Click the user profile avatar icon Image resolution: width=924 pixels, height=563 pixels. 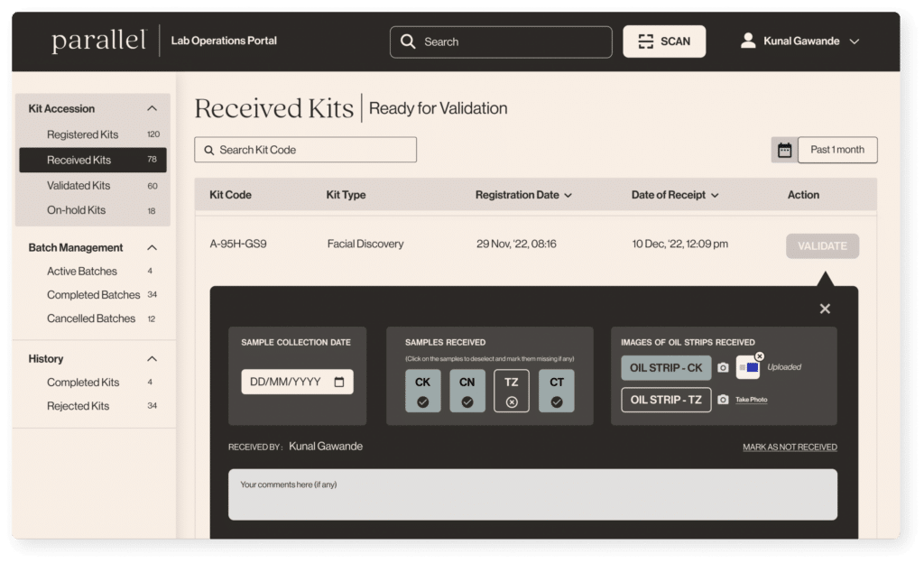pos(747,42)
